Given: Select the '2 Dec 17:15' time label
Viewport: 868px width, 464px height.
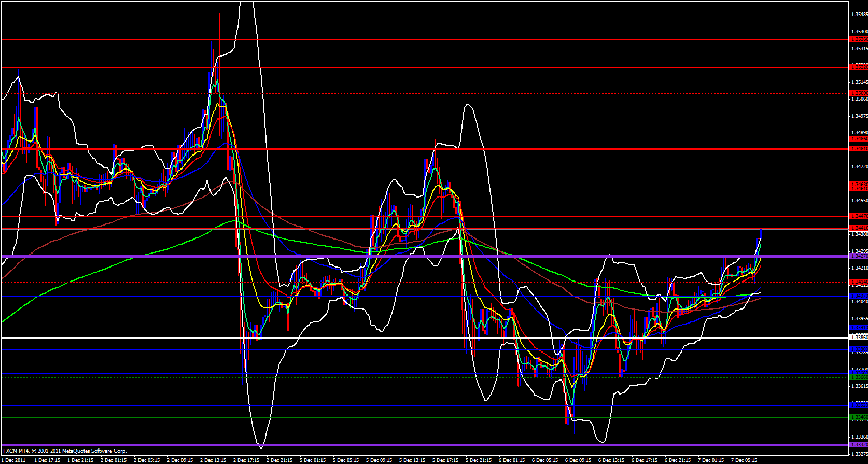Looking at the screenshot, I should point(246,460).
